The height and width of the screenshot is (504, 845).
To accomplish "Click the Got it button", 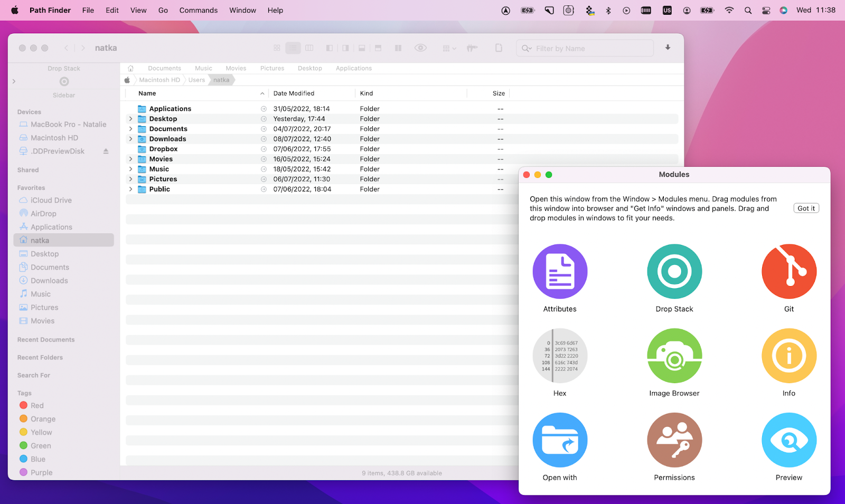I will (806, 208).
